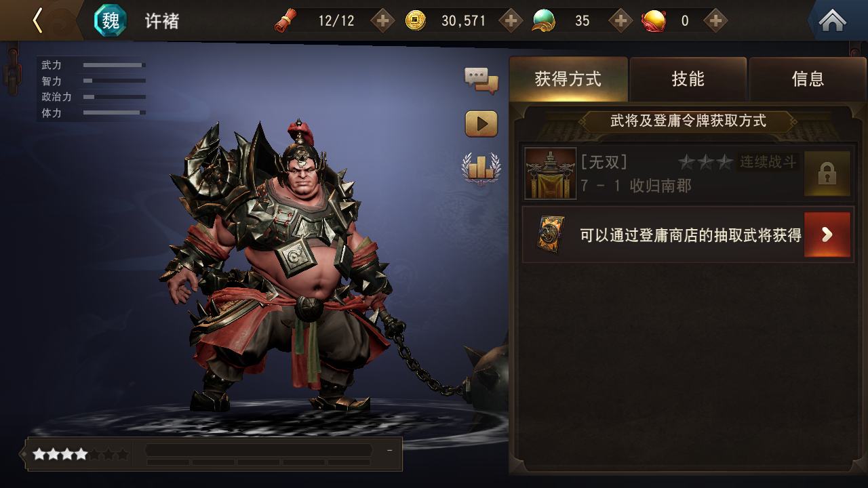
Task: Add more scroll stamina with plus
Action: pyautogui.click(x=382, y=20)
